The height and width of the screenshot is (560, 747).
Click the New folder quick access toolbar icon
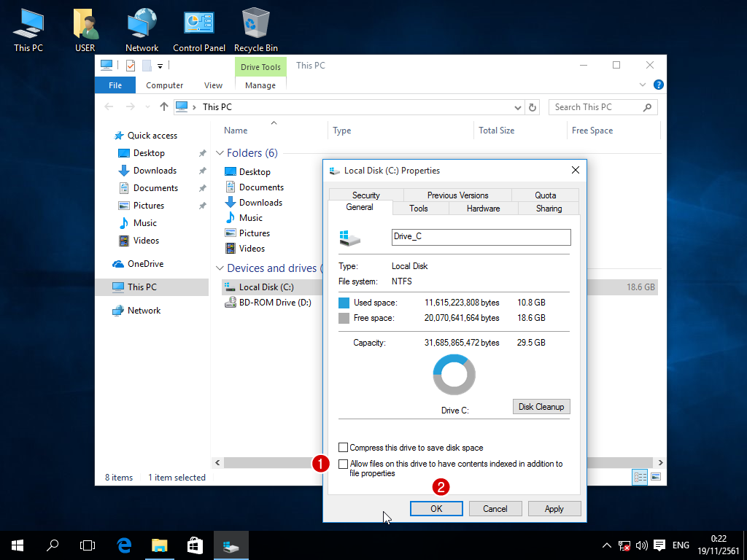click(147, 66)
